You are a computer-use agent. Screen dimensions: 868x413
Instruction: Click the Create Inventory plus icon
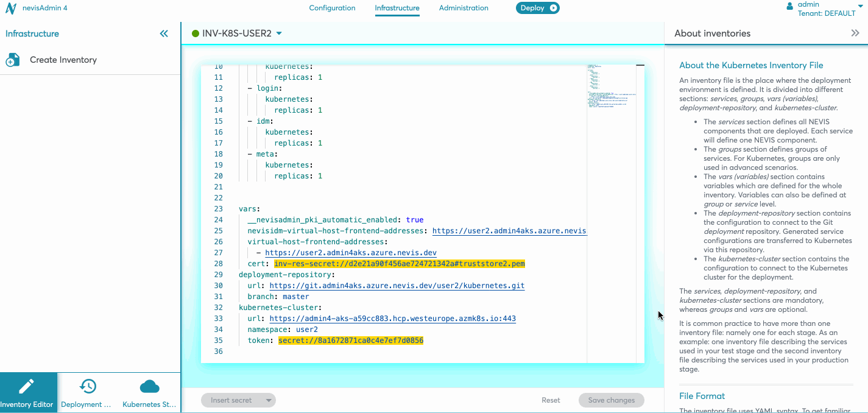coord(13,60)
